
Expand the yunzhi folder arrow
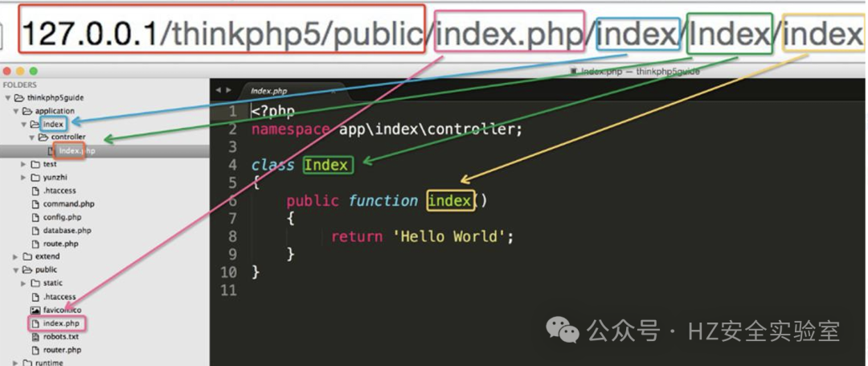[24, 177]
